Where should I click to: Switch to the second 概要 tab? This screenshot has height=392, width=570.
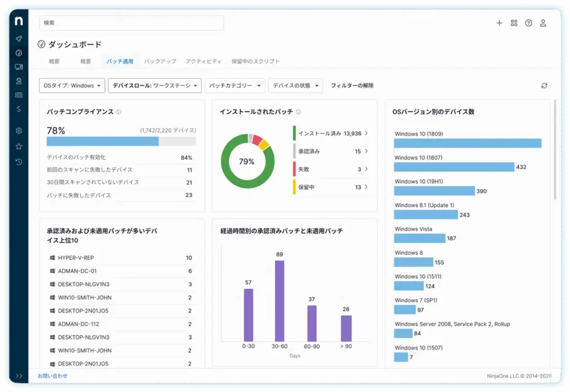85,61
